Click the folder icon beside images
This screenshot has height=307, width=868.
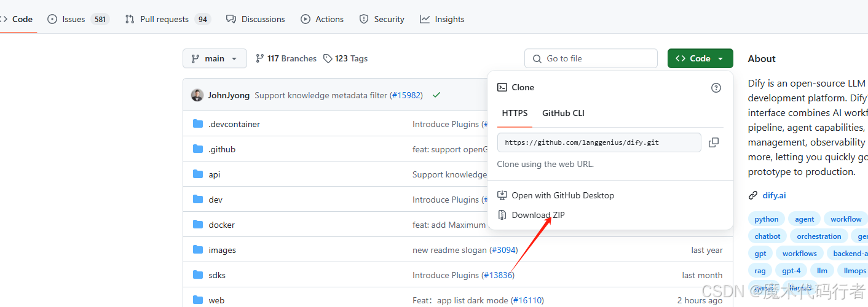(198, 250)
